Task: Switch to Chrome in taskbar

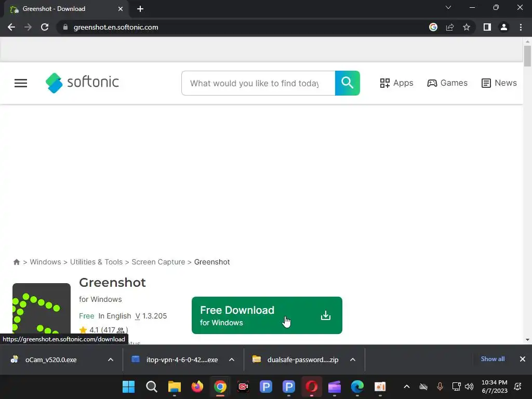Action: (220, 387)
